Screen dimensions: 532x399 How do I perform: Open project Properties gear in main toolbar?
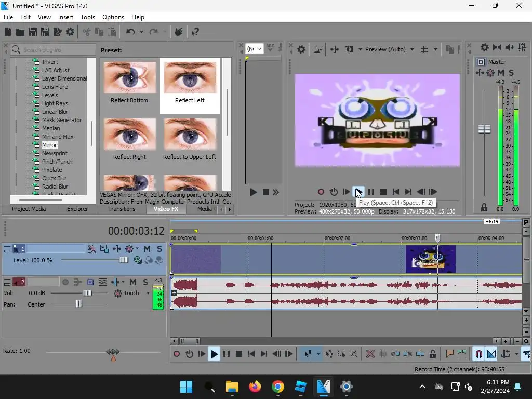click(70, 32)
